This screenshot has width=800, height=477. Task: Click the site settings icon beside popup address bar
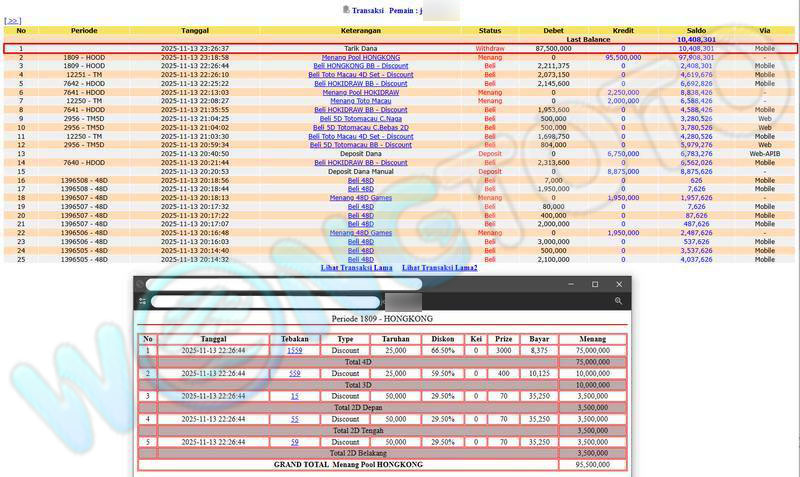coord(143,301)
